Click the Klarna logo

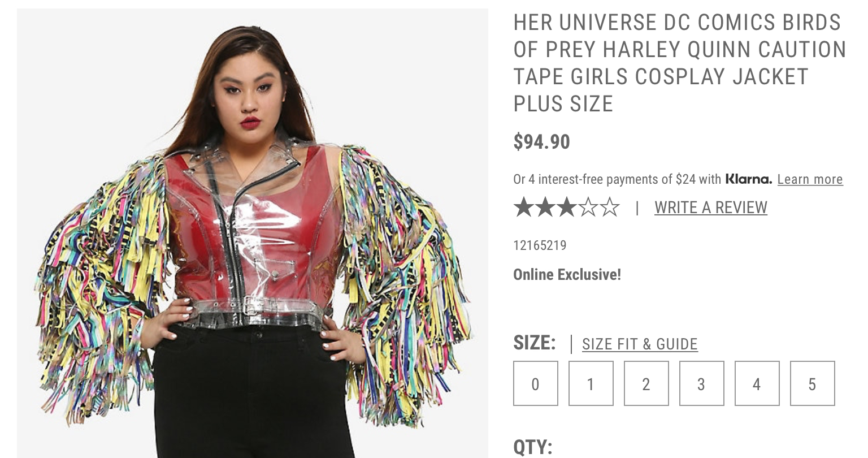[x=748, y=179]
